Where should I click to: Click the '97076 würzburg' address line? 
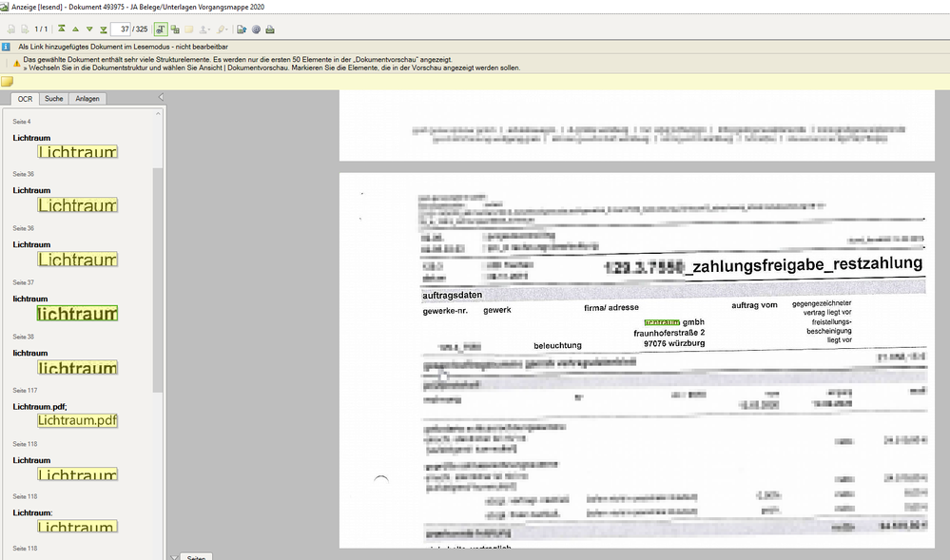click(x=673, y=343)
